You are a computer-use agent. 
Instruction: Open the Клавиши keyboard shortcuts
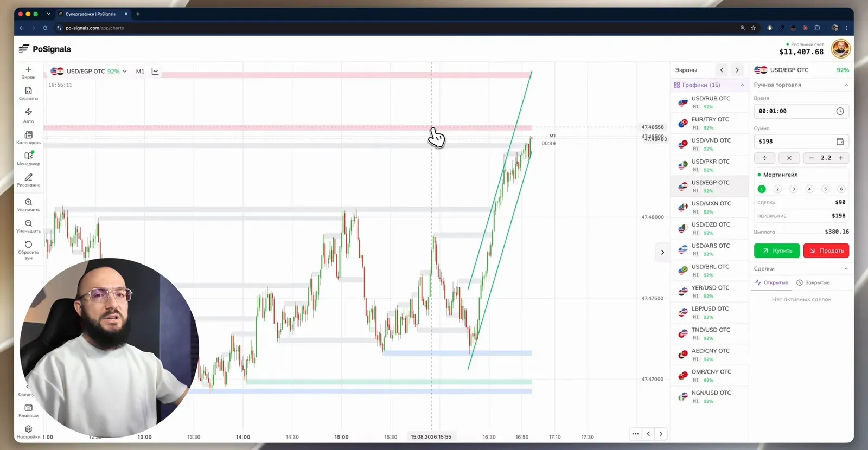[x=29, y=408]
